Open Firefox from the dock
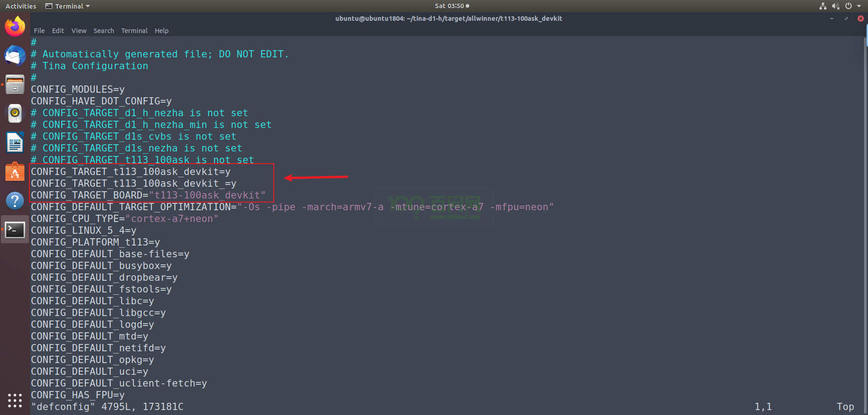The image size is (868, 415). pos(15,27)
